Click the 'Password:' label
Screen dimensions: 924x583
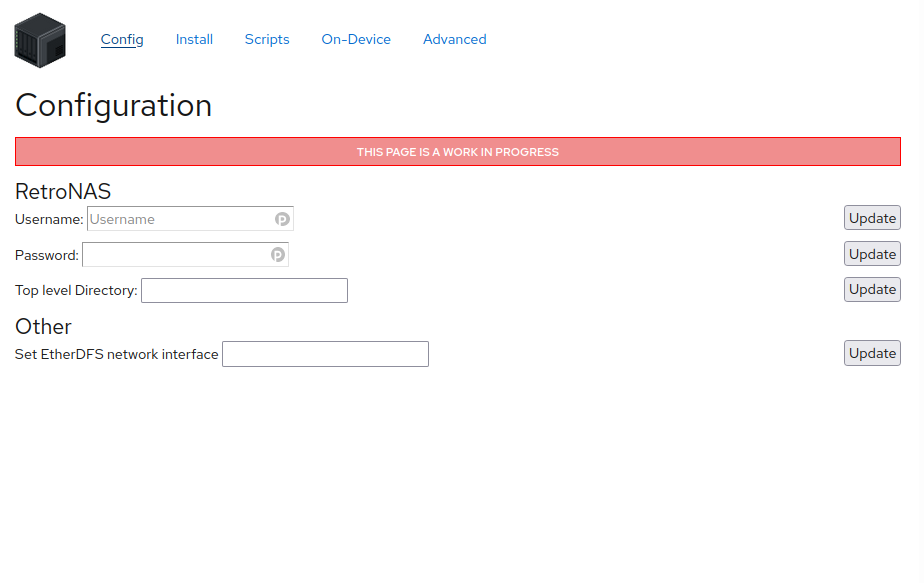coord(47,255)
